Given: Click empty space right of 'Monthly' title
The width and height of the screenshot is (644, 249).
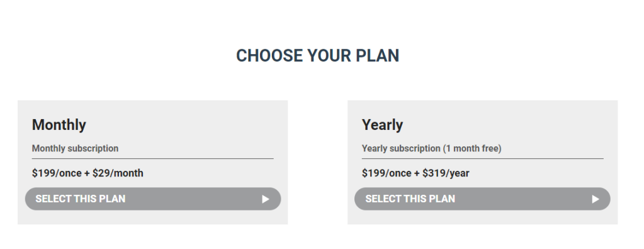Looking at the screenshot, I should click(181, 125).
